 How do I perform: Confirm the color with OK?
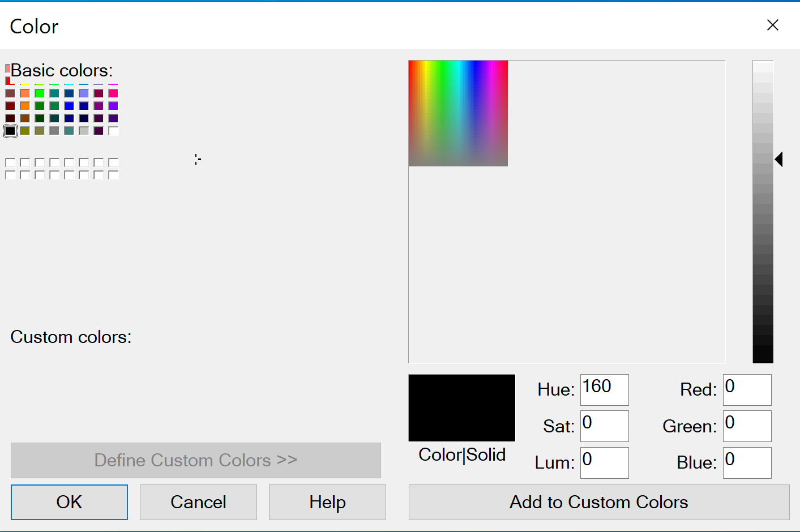[x=69, y=502]
